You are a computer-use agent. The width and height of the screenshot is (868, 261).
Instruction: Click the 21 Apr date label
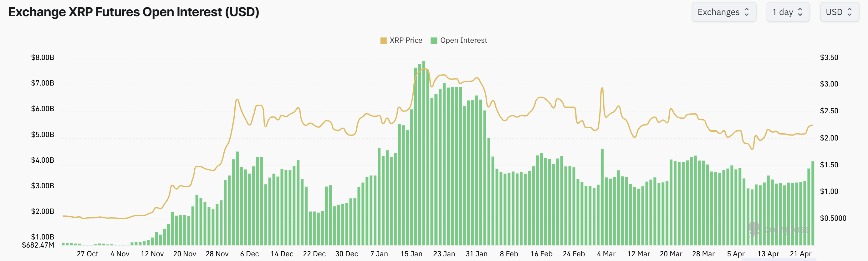click(801, 254)
